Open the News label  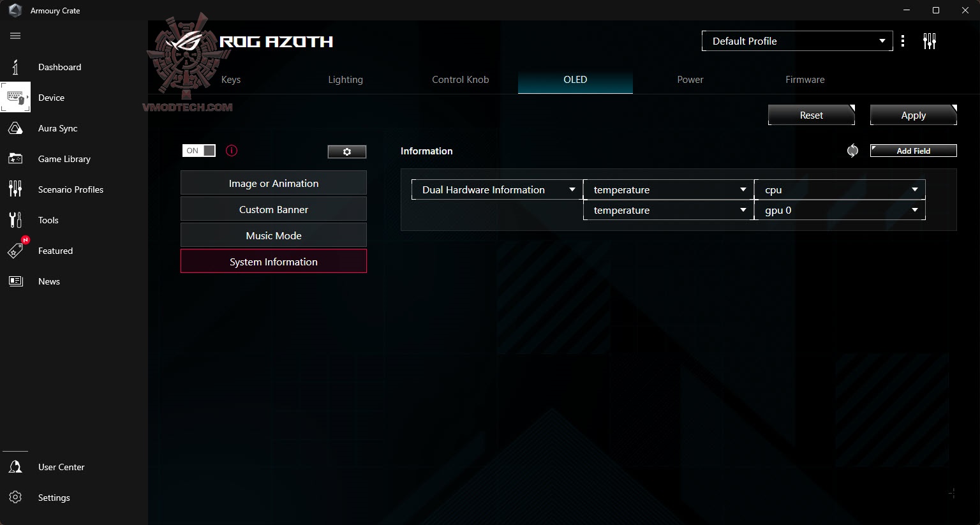tap(49, 281)
